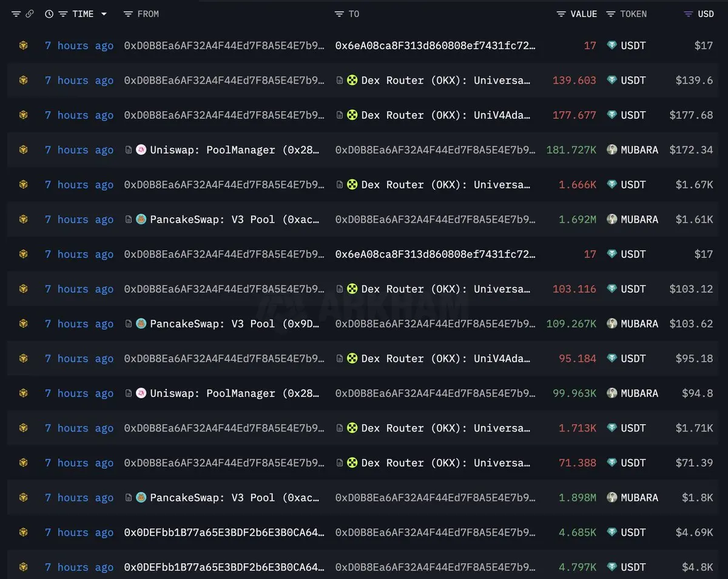Open the filter icon left of the link icon
Image resolution: width=728 pixels, height=579 pixels.
(16, 14)
